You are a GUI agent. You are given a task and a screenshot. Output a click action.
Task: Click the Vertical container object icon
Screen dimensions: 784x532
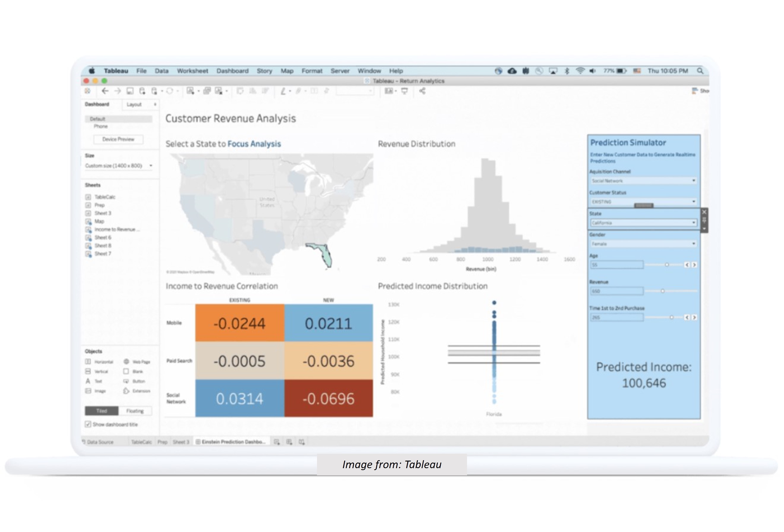(88, 371)
